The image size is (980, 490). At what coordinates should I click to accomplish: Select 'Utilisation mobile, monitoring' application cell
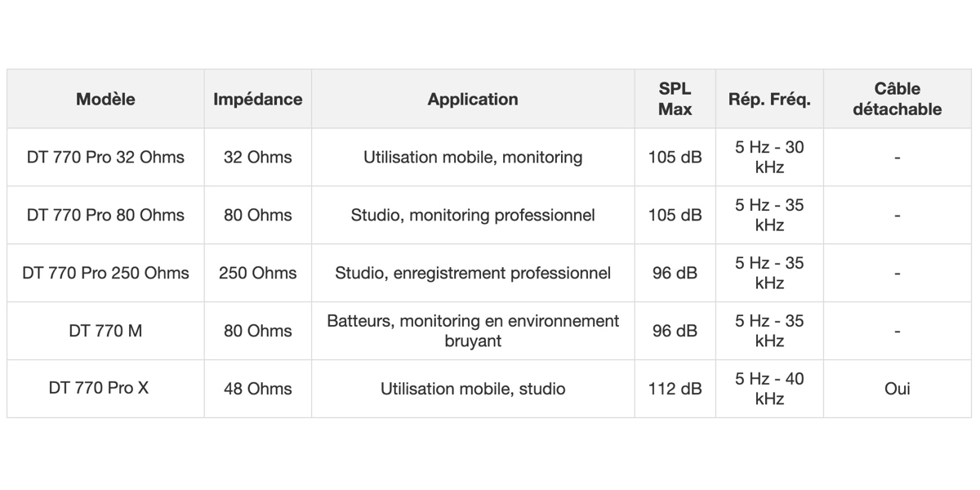[x=473, y=157]
